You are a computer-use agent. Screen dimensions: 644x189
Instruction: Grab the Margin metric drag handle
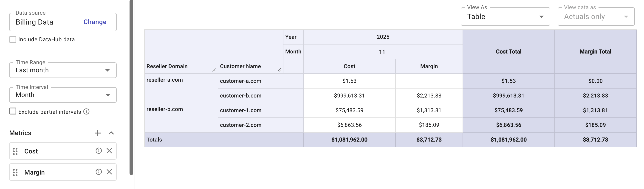pyautogui.click(x=15, y=172)
